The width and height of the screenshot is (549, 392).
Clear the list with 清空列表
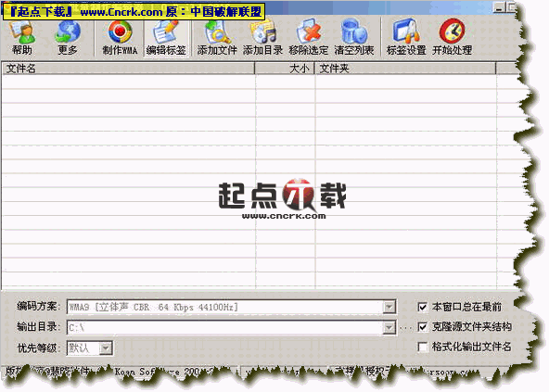(354, 38)
